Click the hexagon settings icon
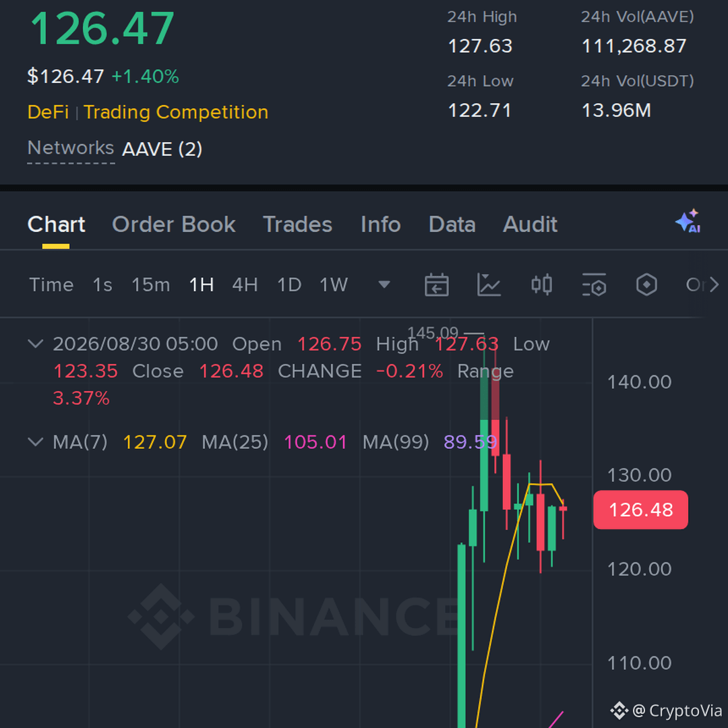The image size is (728, 728). coord(646,284)
